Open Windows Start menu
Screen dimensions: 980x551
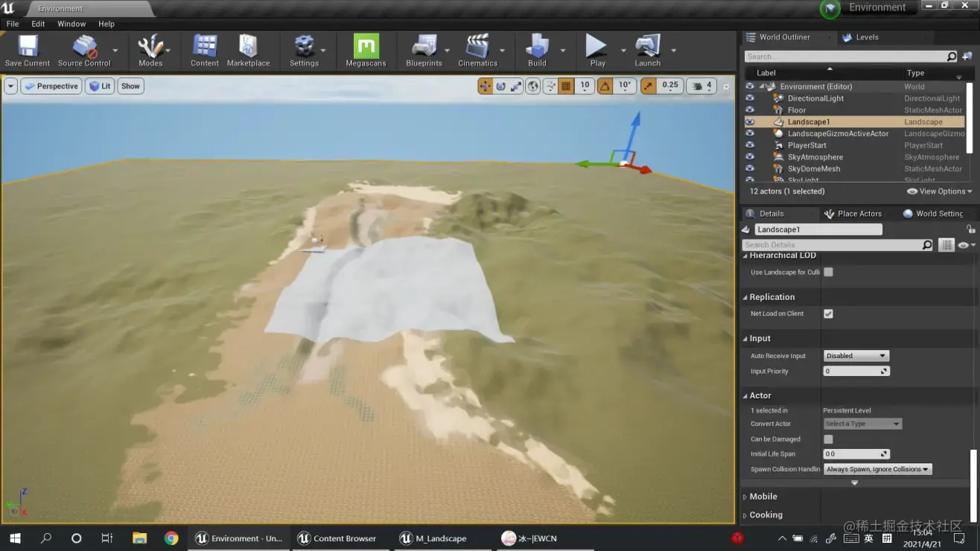pyautogui.click(x=15, y=538)
